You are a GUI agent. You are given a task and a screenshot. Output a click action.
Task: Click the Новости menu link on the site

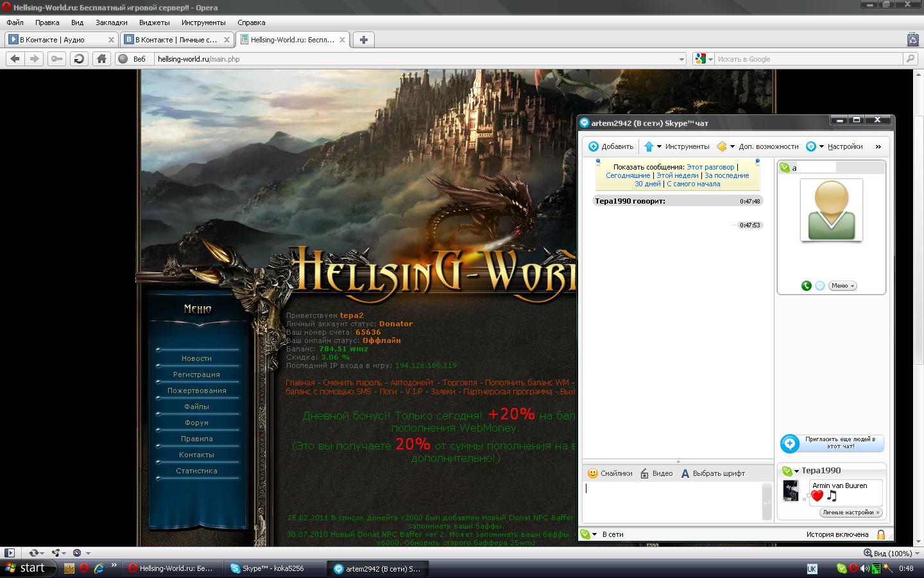click(196, 358)
